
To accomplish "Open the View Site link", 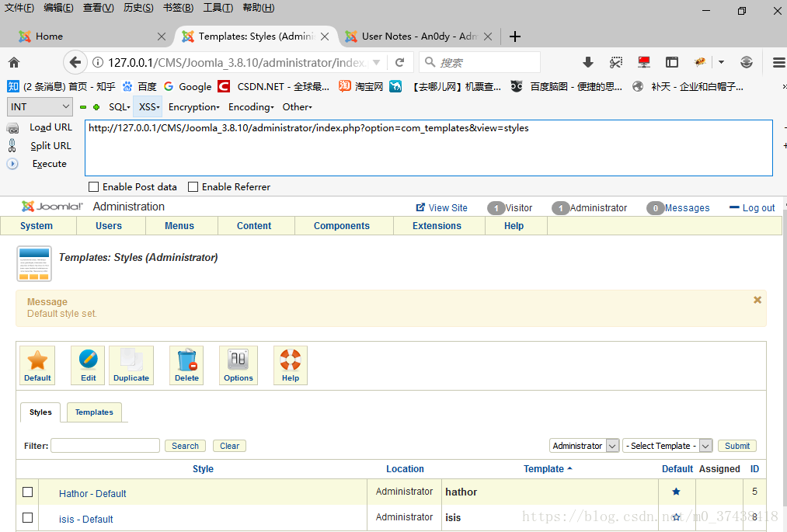I will 442,208.
